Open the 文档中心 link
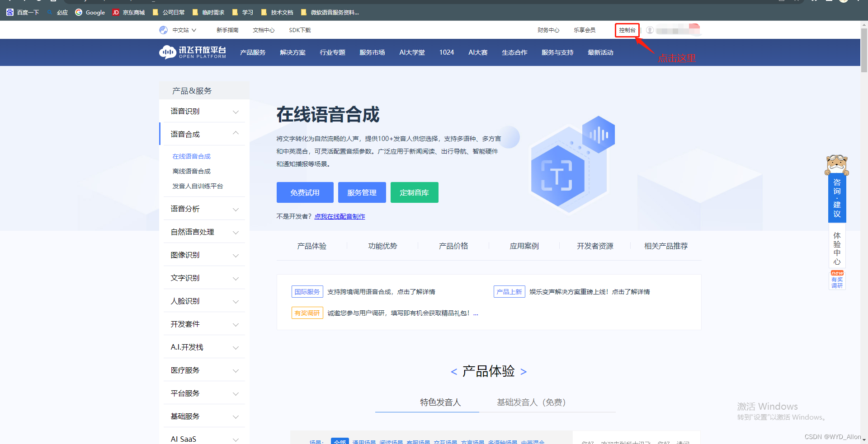The image size is (868, 444). 264,30
